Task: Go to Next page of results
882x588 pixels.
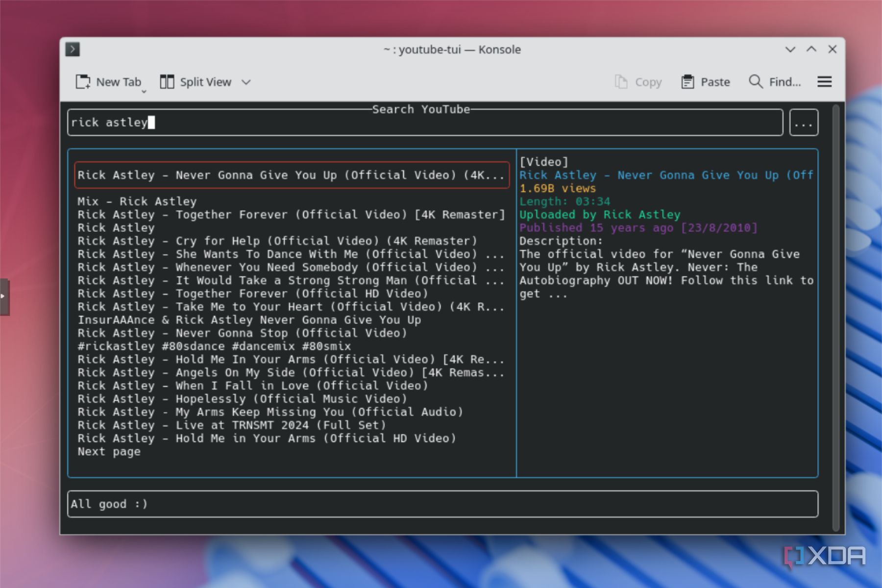Action: click(x=109, y=452)
